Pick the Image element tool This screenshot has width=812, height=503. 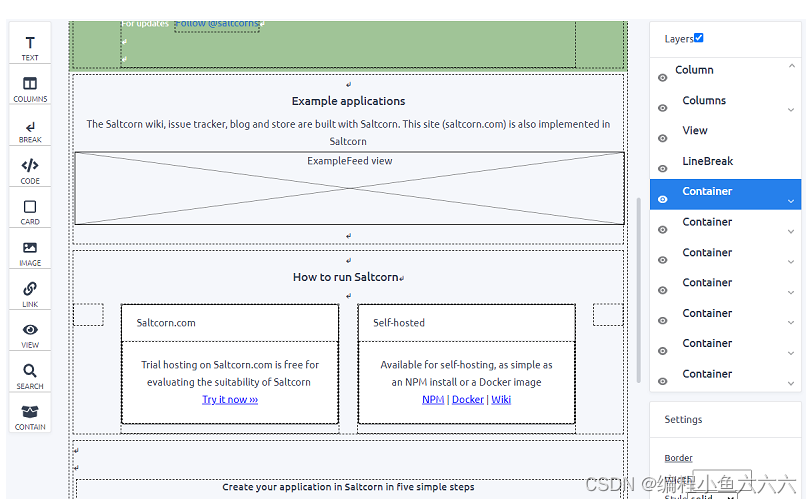click(30, 253)
